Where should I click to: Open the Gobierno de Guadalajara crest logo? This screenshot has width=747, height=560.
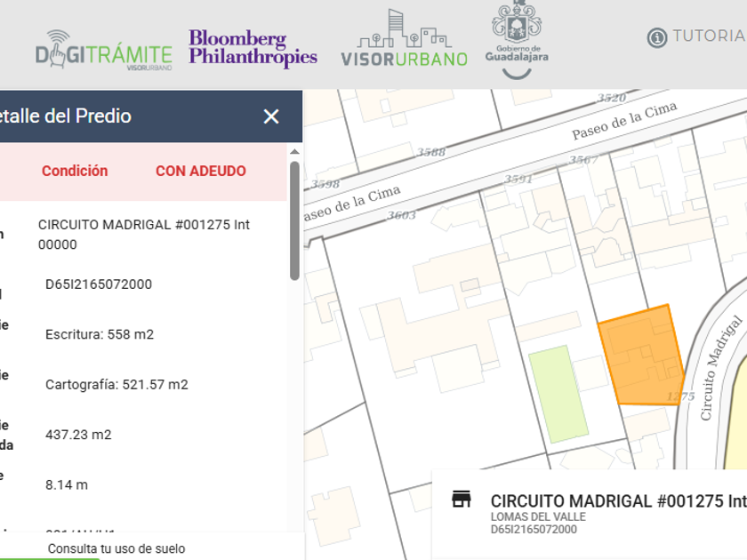[517, 40]
